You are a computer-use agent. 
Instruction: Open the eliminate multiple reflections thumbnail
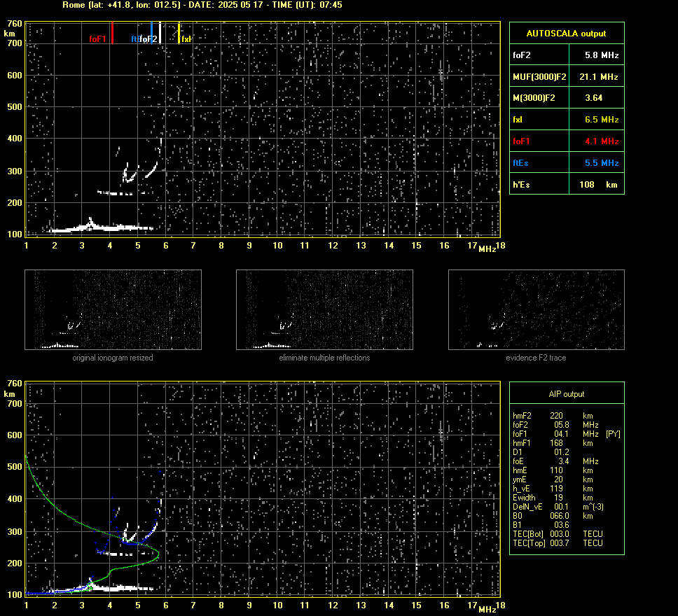tap(324, 309)
